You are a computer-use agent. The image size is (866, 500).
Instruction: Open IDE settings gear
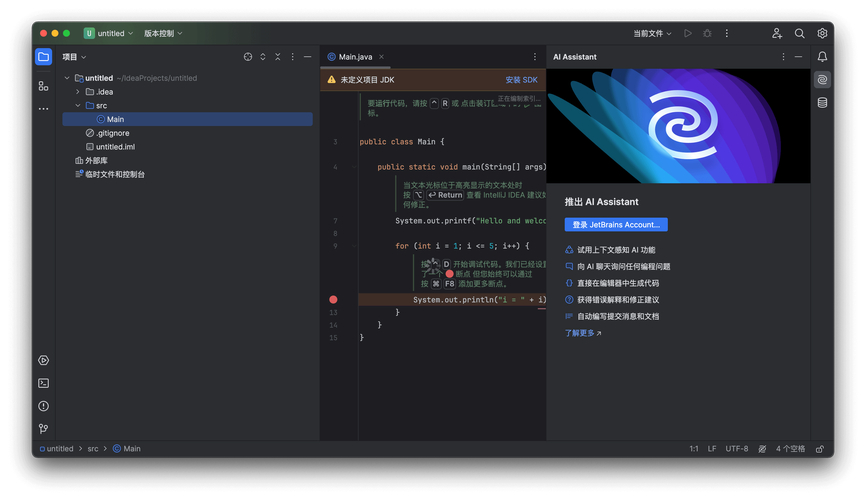822,33
